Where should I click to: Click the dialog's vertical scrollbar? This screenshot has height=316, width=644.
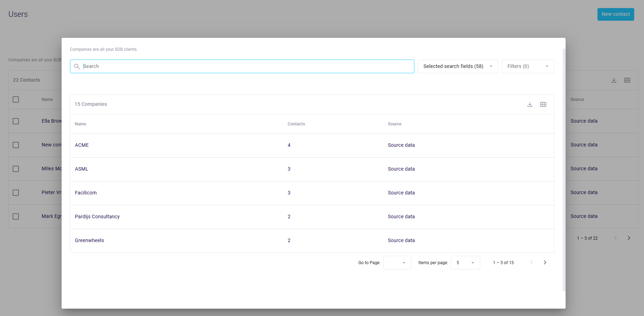coord(564,170)
